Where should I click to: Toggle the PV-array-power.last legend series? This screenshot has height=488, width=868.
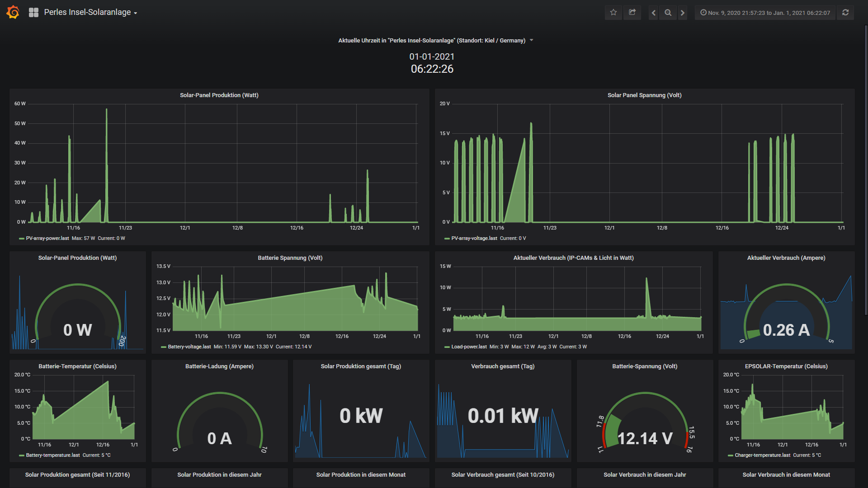click(47, 238)
